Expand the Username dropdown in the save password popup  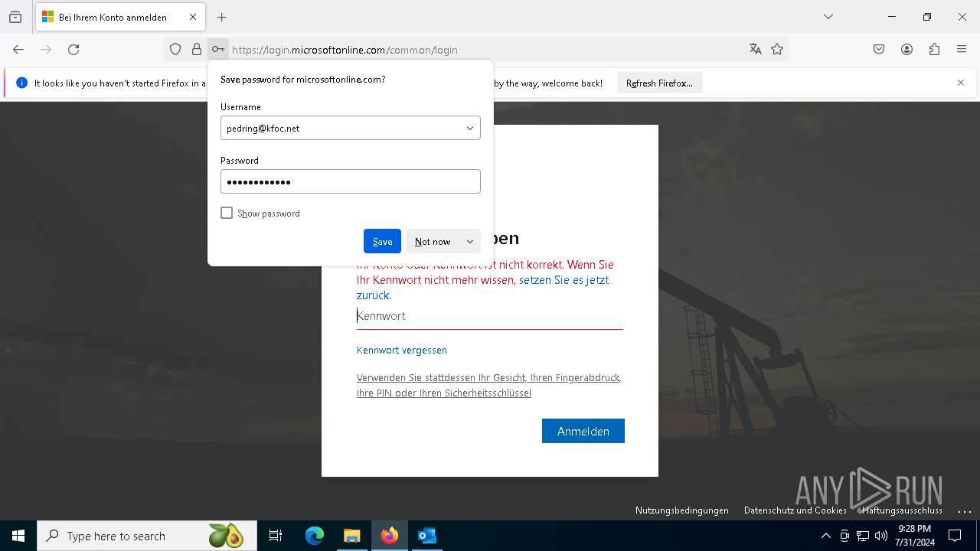[470, 128]
